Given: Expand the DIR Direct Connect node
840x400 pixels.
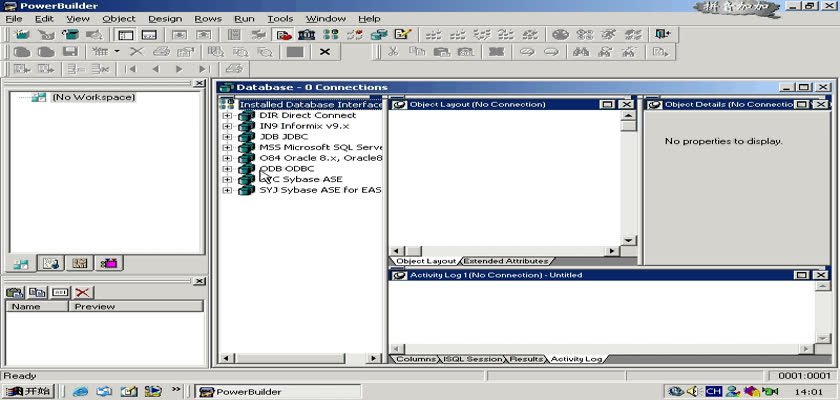Looking at the screenshot, I should (x=227, y=116).
